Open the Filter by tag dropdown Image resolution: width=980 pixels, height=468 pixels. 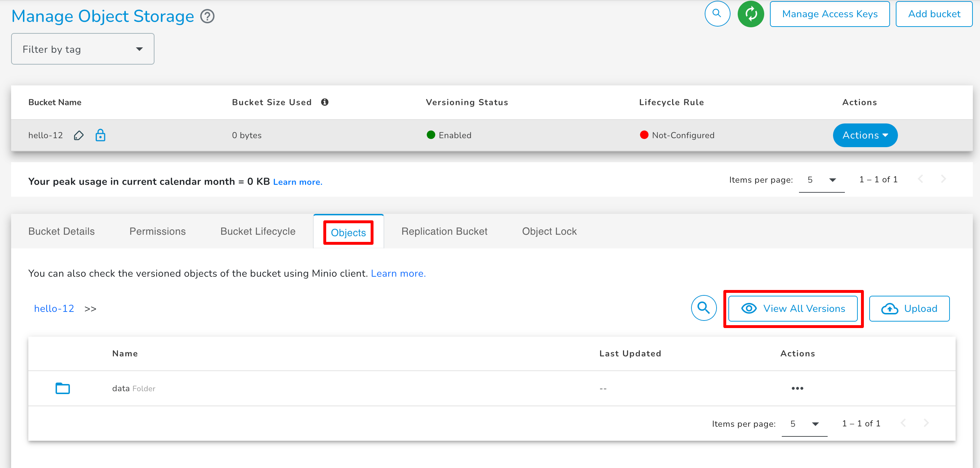tap(82, 49)
